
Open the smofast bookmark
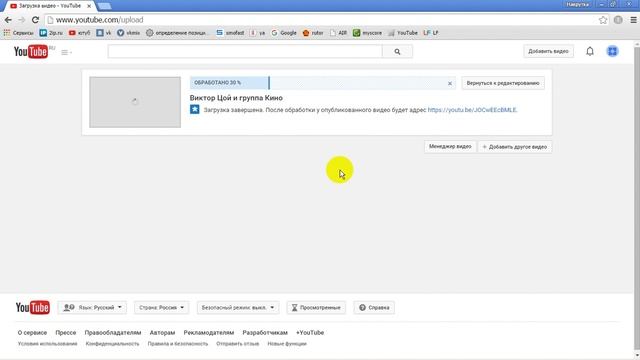pos(230,33)
